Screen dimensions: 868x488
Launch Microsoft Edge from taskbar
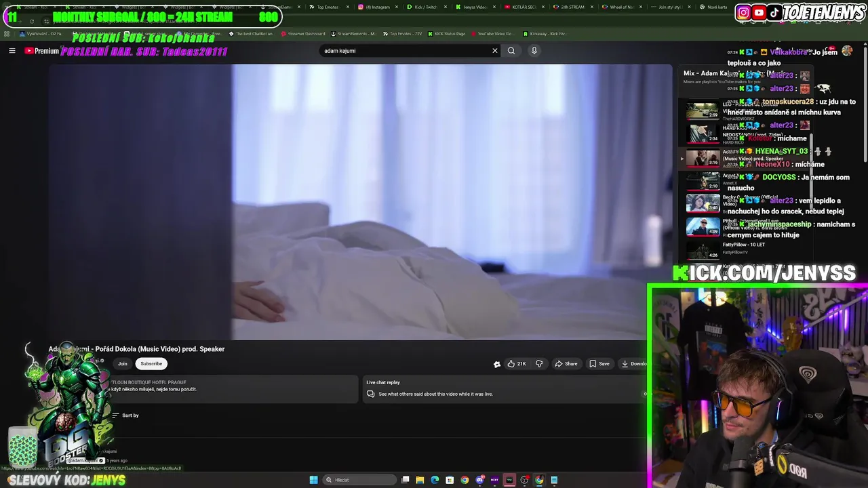435,480
